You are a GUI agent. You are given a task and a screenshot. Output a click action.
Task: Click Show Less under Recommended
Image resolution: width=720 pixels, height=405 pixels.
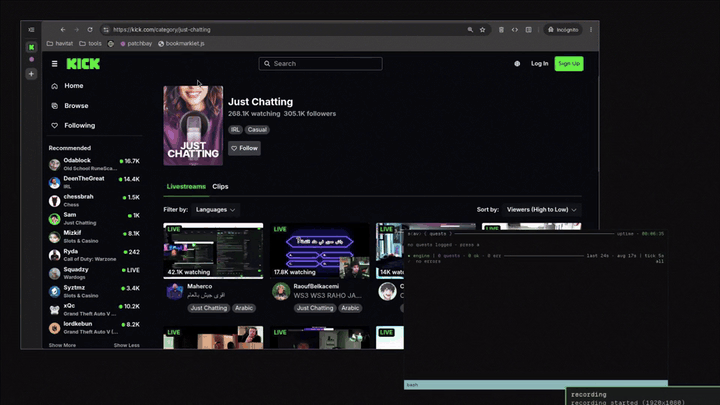pyautogui.click(x=127, y=345)
